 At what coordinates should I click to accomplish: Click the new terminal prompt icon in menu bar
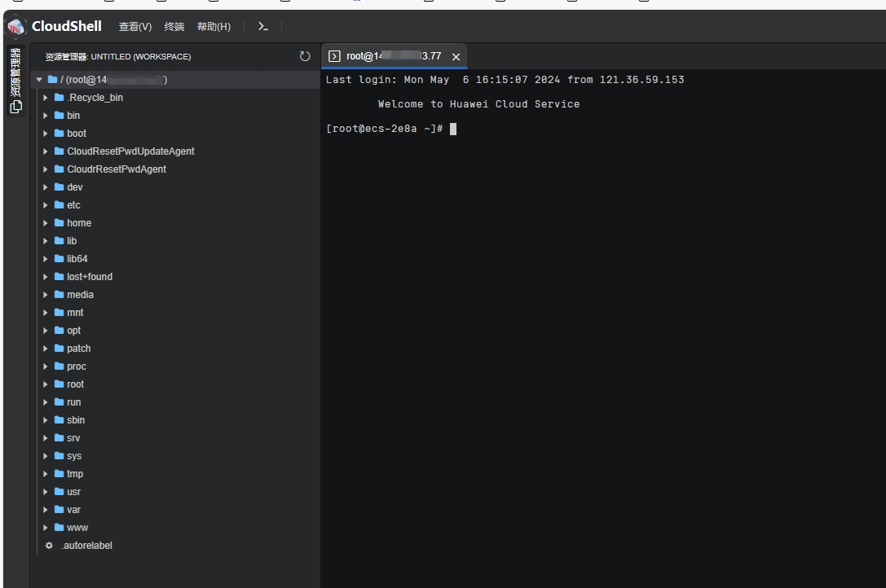pos(262,27)
